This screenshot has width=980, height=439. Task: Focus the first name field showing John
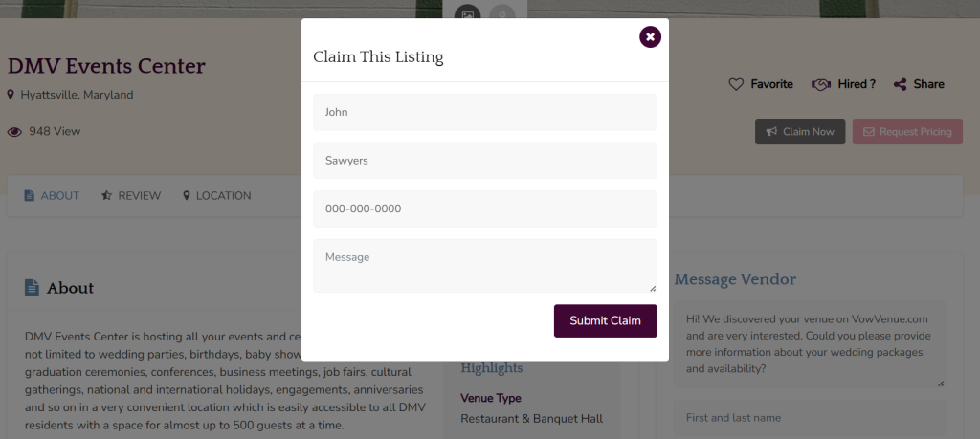tap(484, 112)
